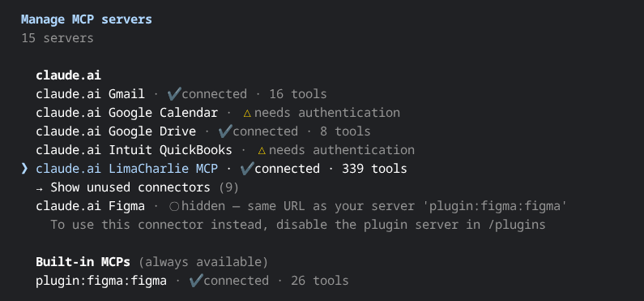Click the Intuit QuickBooks warning triangle icon
The height and width of the screenshot is (301, 644).
[262, 151]
